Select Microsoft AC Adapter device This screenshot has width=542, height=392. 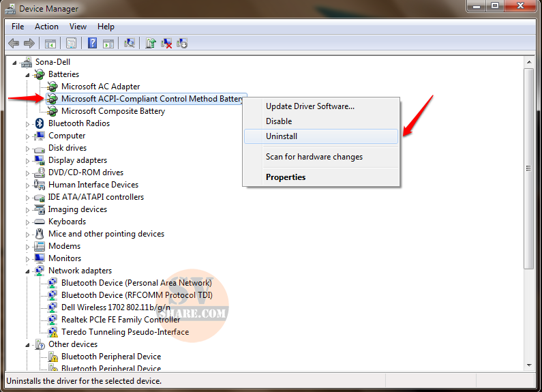click(x=100, y=87)
